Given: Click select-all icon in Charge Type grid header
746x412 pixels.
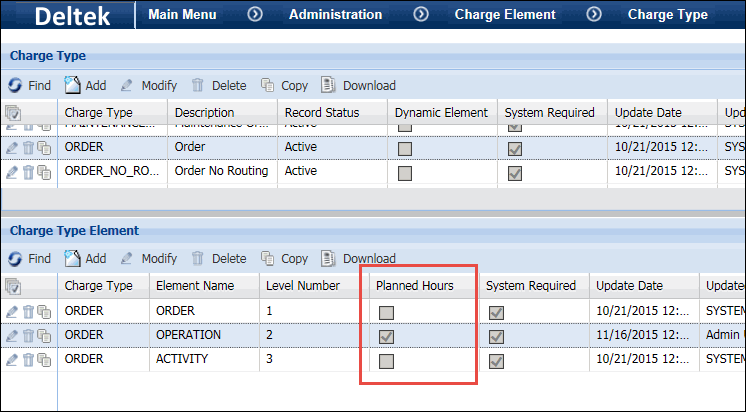Looking at the screenshot, I should point(13,113).
